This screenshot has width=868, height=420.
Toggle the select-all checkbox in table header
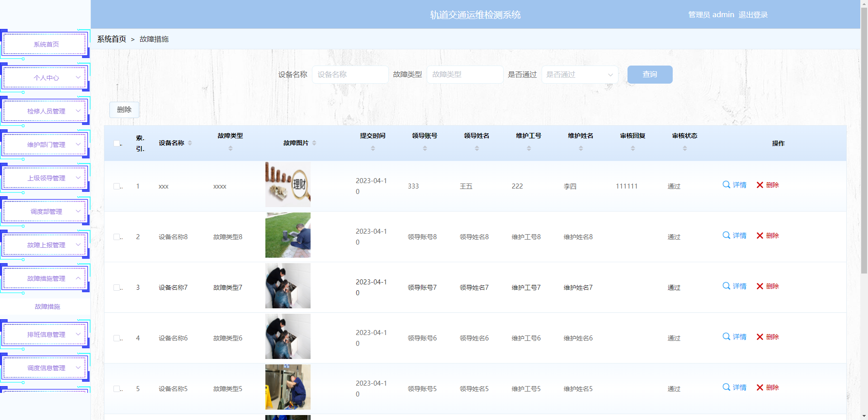click(117, 143)
